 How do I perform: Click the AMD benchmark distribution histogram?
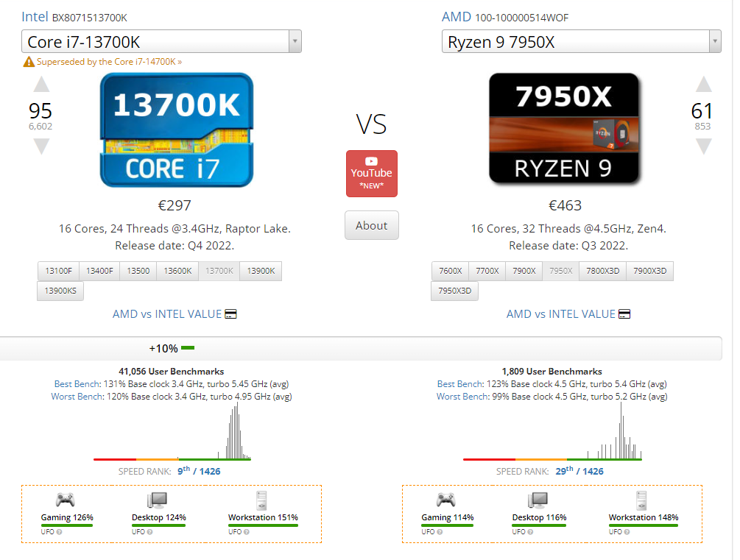tap(553, 431)
